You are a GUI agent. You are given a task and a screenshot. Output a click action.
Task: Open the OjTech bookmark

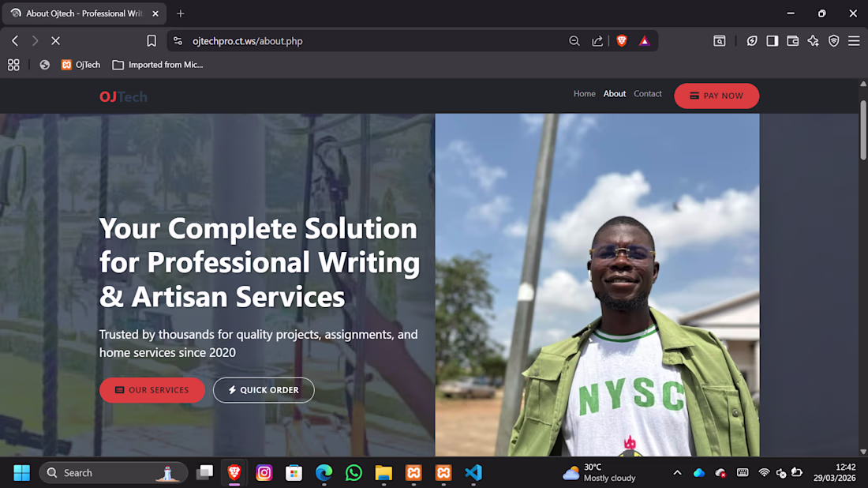[x=80, y=65]
